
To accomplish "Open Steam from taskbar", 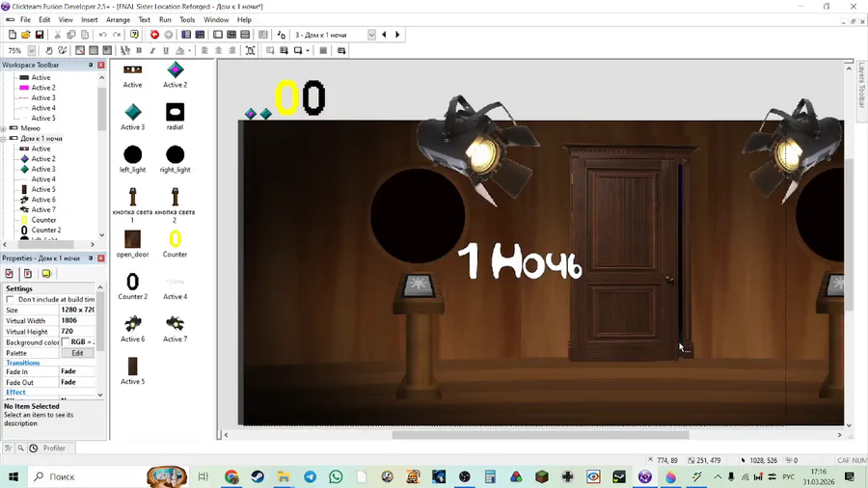I will coord(258,476).
